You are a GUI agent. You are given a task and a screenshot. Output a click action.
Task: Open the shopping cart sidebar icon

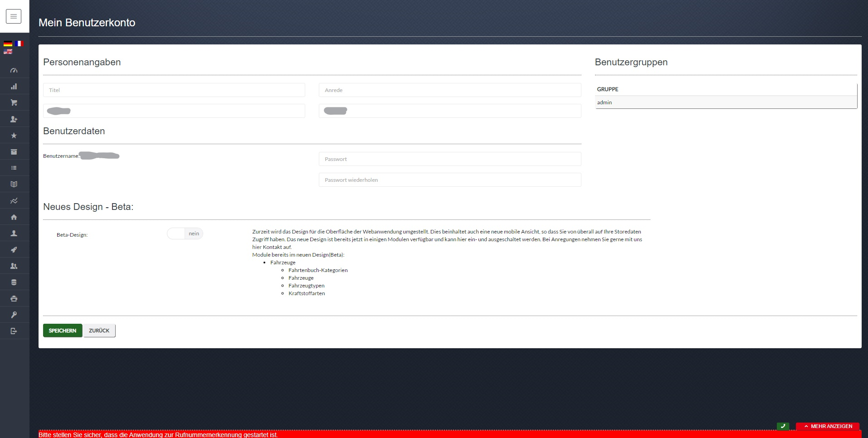tap(14, 103)
